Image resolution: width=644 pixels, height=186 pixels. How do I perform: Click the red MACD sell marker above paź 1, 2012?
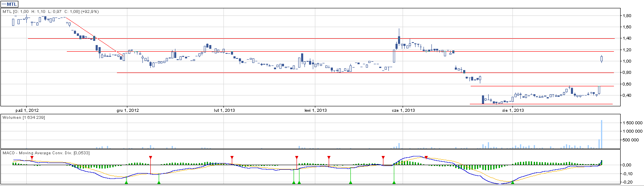click(32, 157)
